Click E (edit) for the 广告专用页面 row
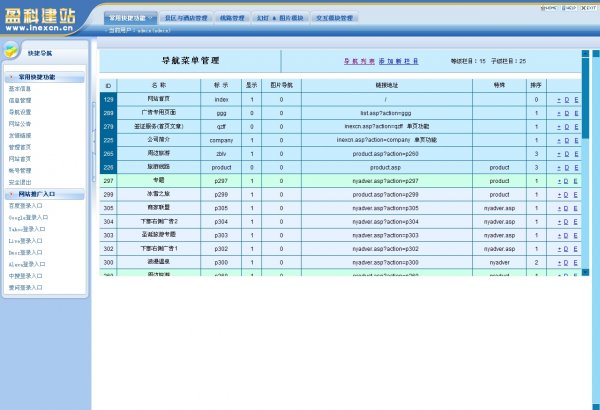This screenshot has width=600, height=410. [x=576, y=114]
